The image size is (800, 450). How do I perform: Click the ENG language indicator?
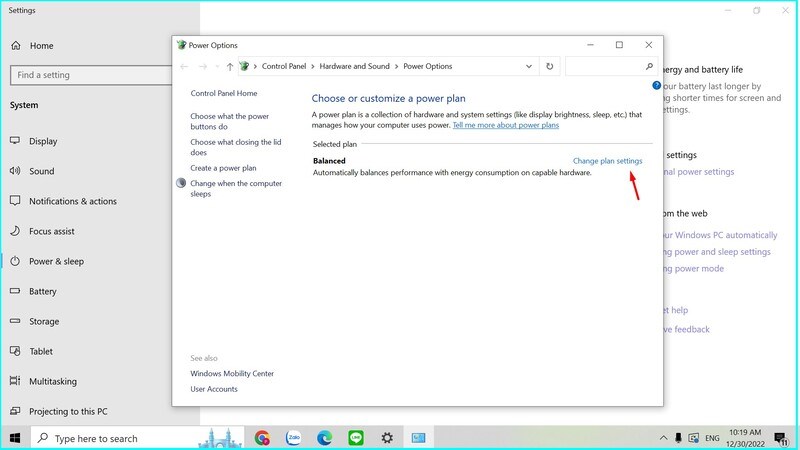(x=712, y=438)
